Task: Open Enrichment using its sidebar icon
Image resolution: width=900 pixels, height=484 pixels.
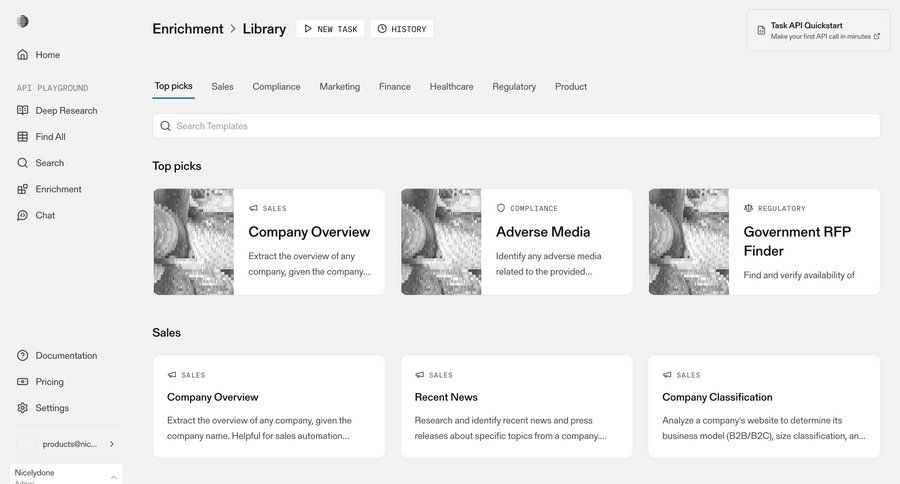Action: pyautogui.click(x=23, y=189)
